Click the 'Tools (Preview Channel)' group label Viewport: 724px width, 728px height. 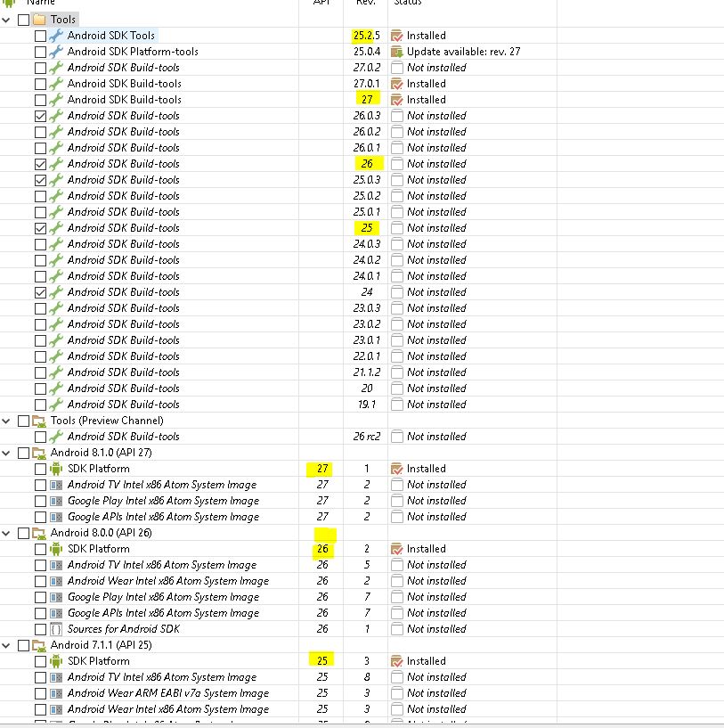tap(107, 421)
